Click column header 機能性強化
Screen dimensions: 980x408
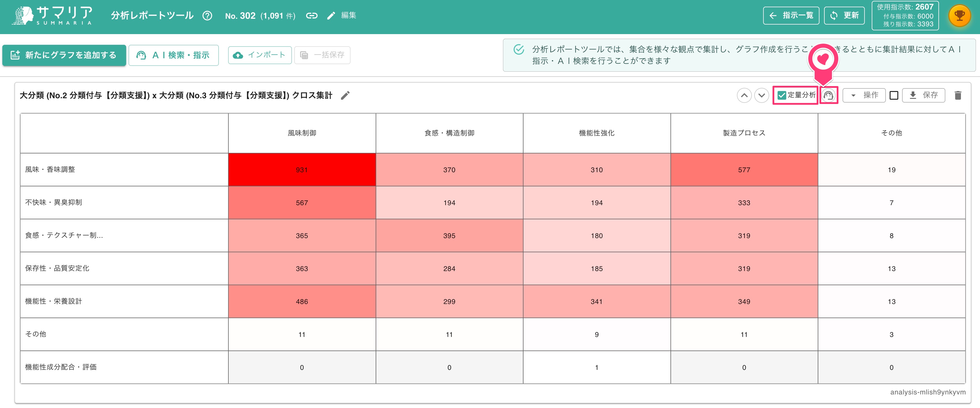(597, 133)
